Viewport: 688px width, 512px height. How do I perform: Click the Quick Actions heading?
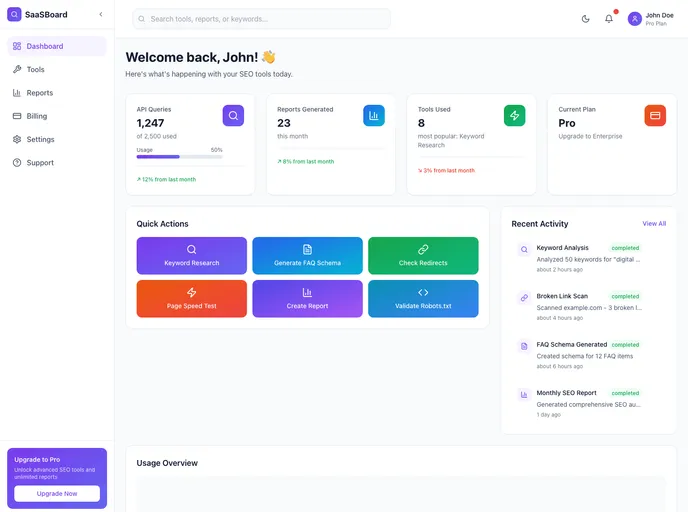162,224
